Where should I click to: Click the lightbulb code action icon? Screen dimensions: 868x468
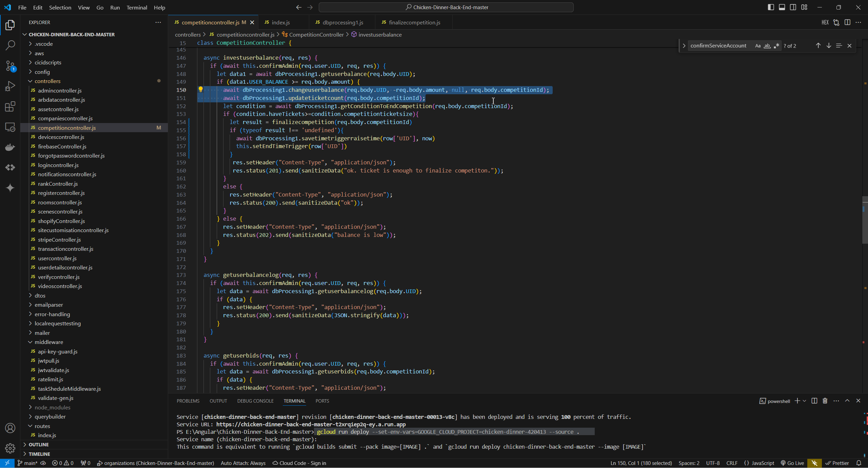200,89
